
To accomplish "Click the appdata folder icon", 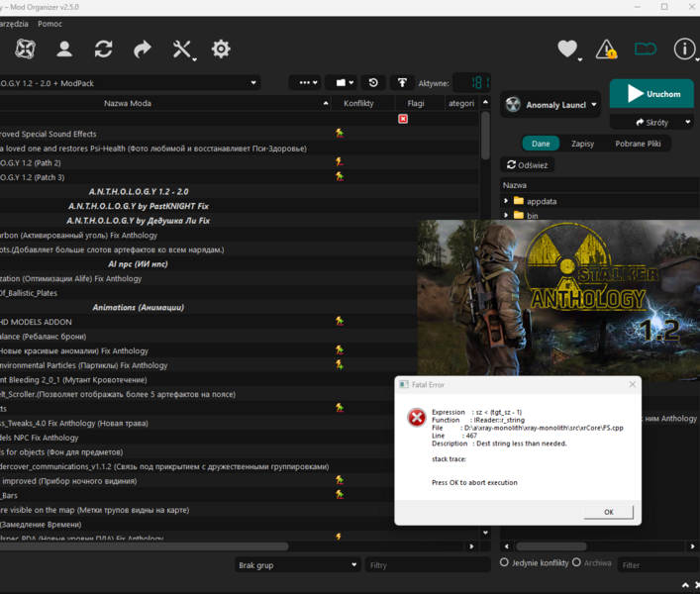I will coord(518,200).
